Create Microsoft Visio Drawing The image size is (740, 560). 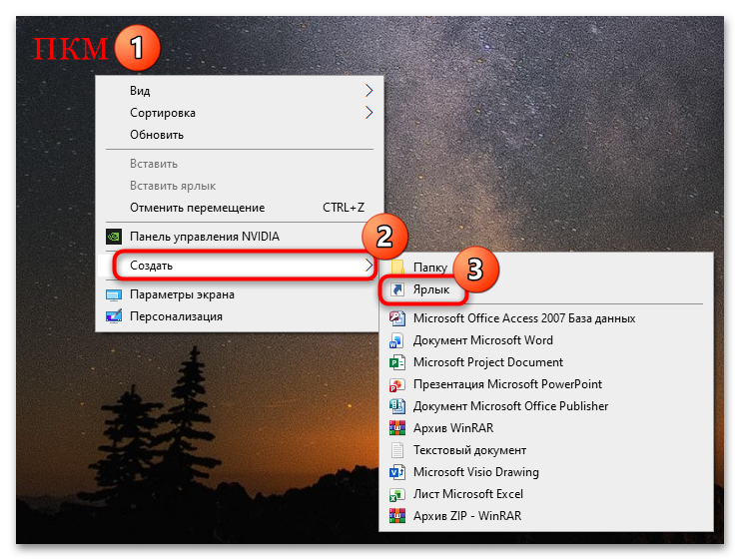coord(546,472)
